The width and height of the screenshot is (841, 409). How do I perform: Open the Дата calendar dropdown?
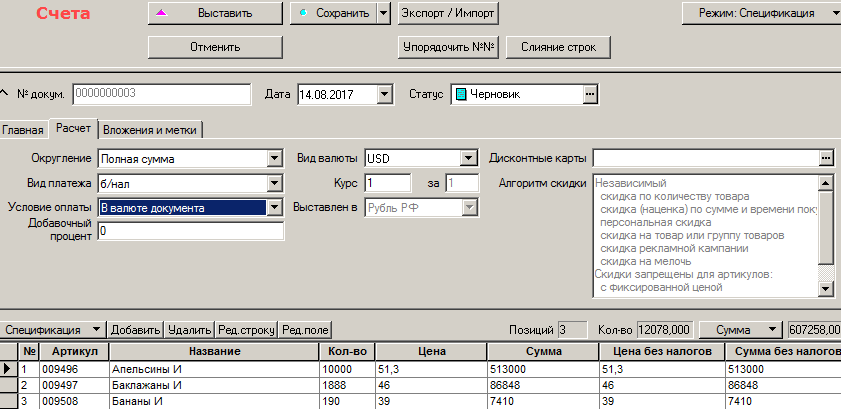385,95
